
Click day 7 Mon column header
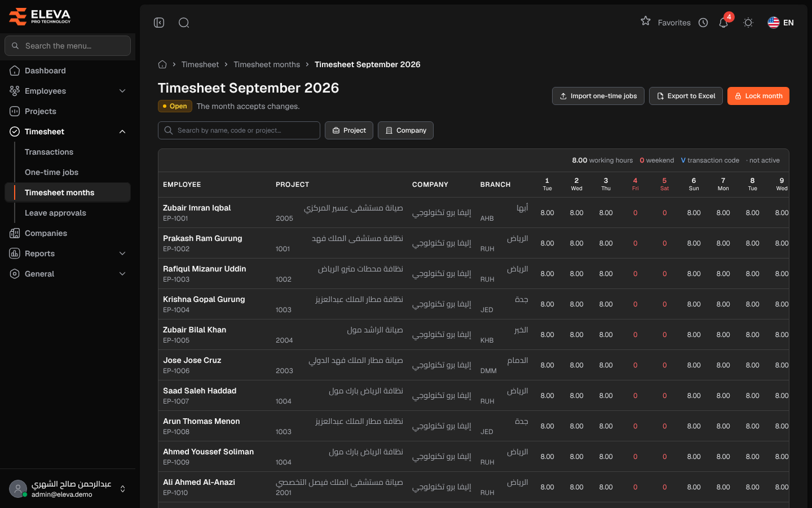(x=723, y=185)
